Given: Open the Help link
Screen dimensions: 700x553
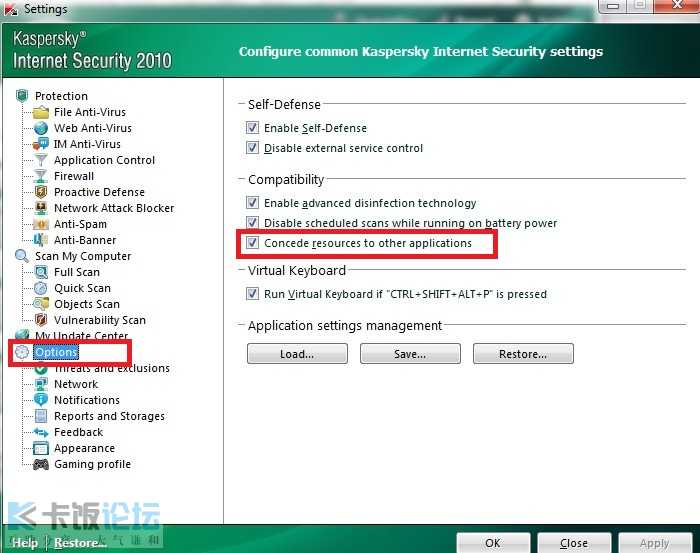Looking at the screenshot, I should 25,543.
